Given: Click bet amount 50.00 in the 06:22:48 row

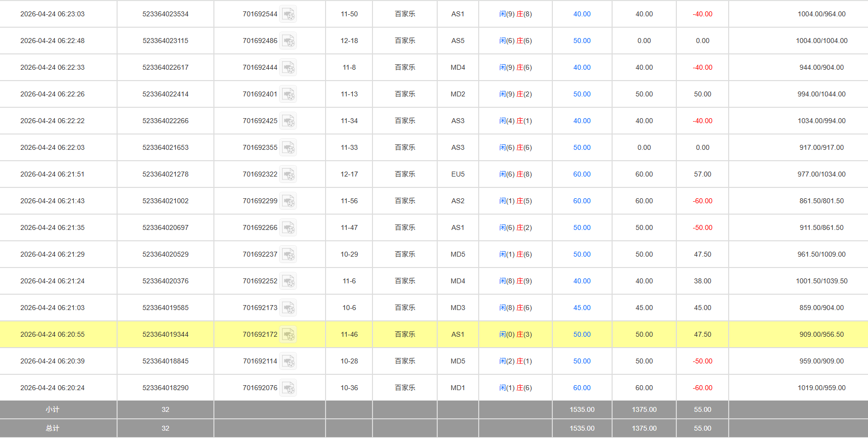Looking at the screenshot, I should click(x=582, y=41).
